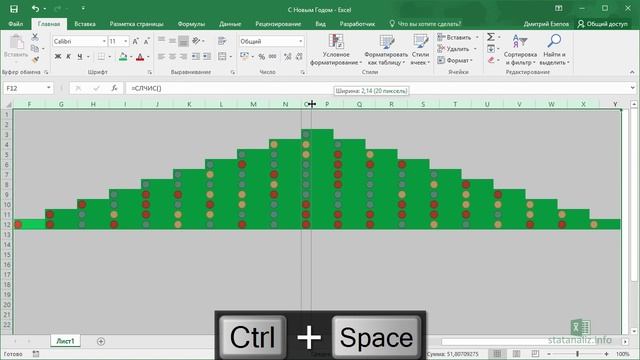Image resolution: width=640 pixels, height=360 pixels.
Task: Click the Общий доступ share button
Action: click(602, 24)
